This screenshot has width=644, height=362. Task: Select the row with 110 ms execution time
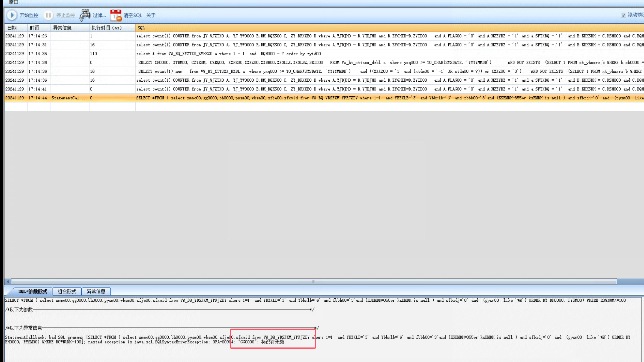click(x=94, y=54)
